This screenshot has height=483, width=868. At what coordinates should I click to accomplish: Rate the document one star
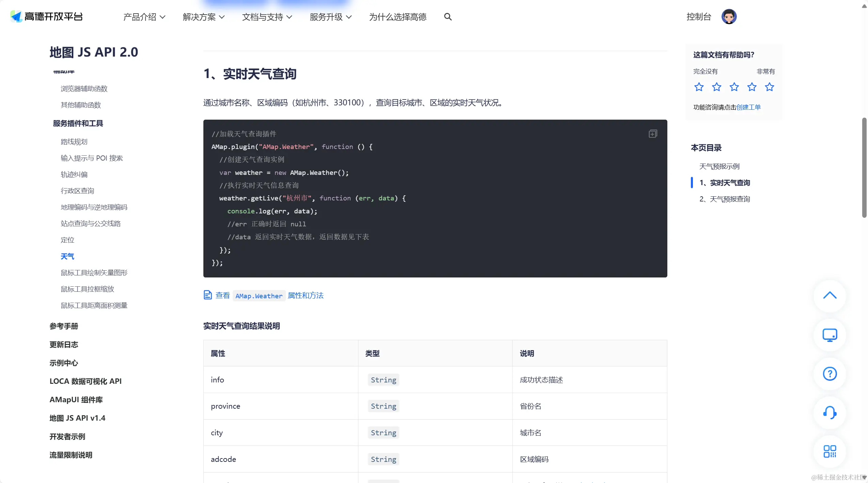[x=699, y=87]
